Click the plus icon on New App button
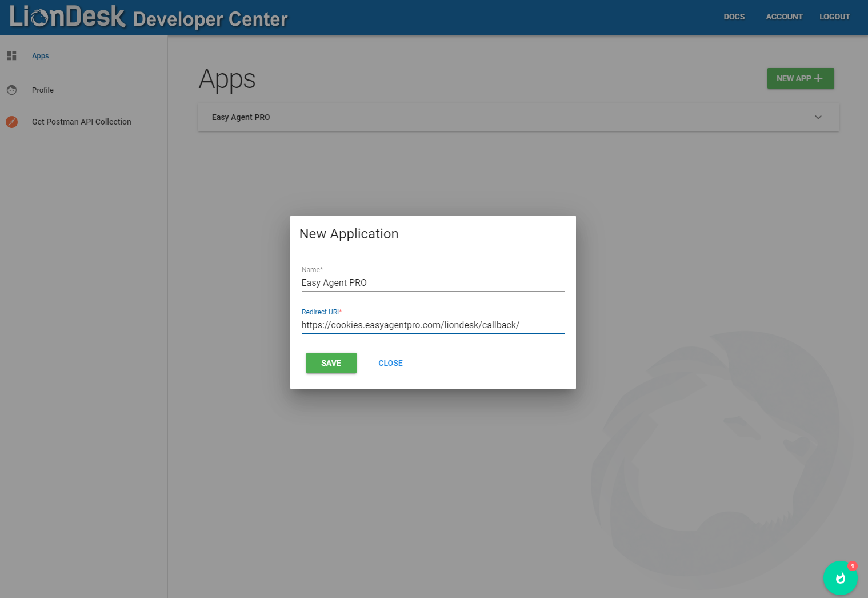The width and height of the screenshot is (868, 598). 818,78
